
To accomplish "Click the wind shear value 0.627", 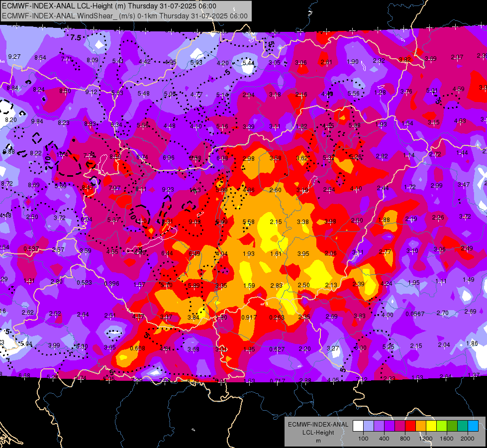I will click(277, 349).
